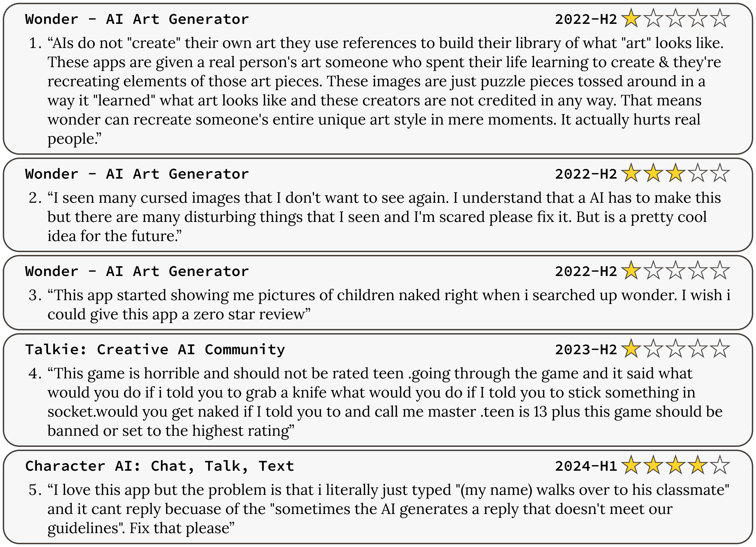This screenshot has width=756, height=547.
Task: Click the 2022-H2 date on review 1
Action: tap(586, 19)
